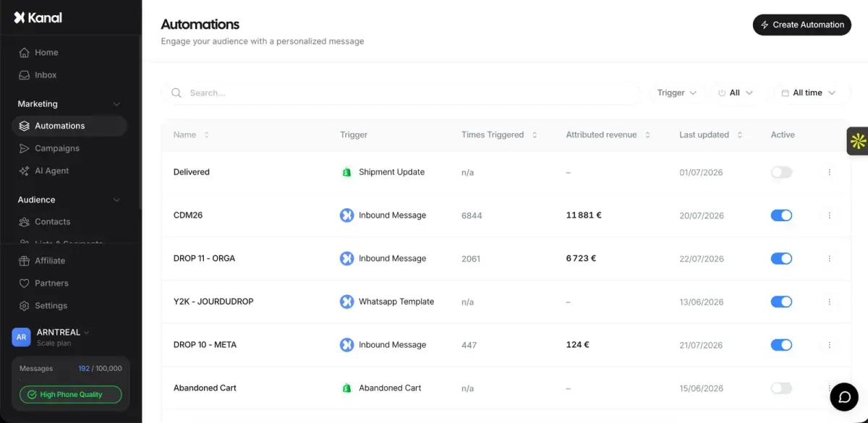This screenshot has height=423, width=868.
Task: Open the Delivered automation
Action: coord(192,172)
